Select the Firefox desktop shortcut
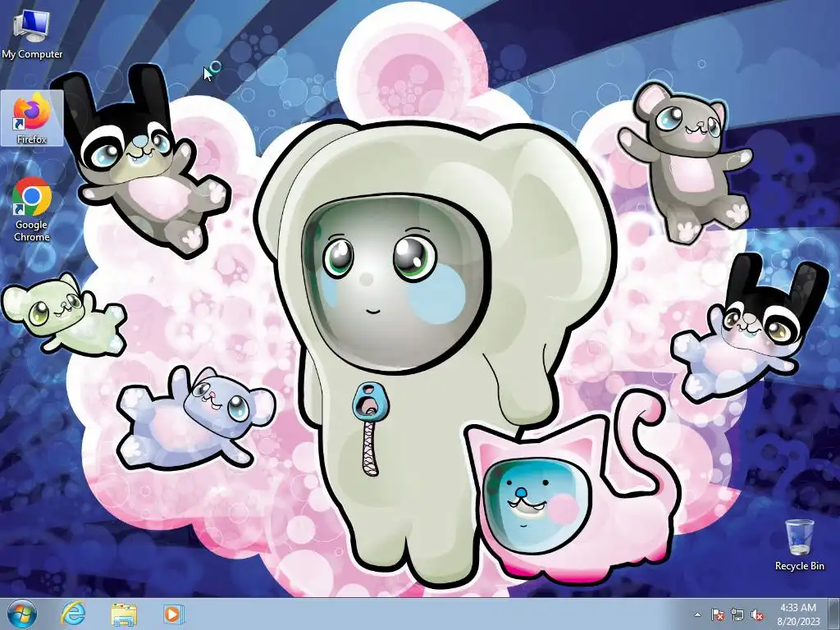This screenshot has height=630, width=840. pyautogui.click(x=32, y=118)
